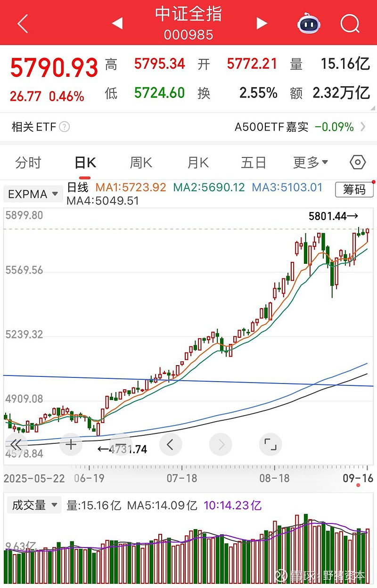The height and width of the screenshot is (588, 377).
Task: Pan chart left with the left arrow
Action: 171,444
